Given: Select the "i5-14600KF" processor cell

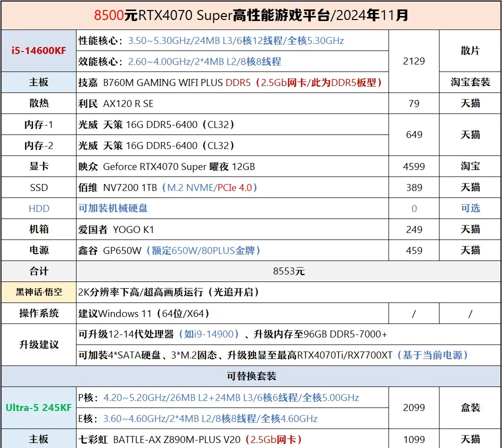Looking at the screenshot, I should click(x=38, y=50).
